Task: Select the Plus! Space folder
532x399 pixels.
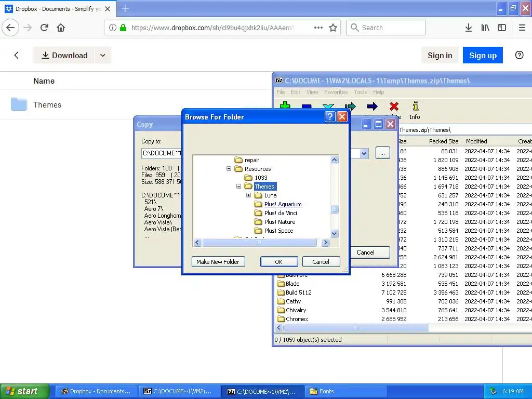Action: pyautogui.click(x=278, y=230)
